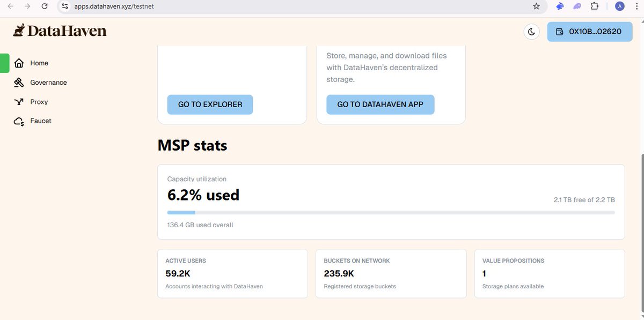
Task: Click the Faucet cloud-dollar icon
Action: click(19, 121)
